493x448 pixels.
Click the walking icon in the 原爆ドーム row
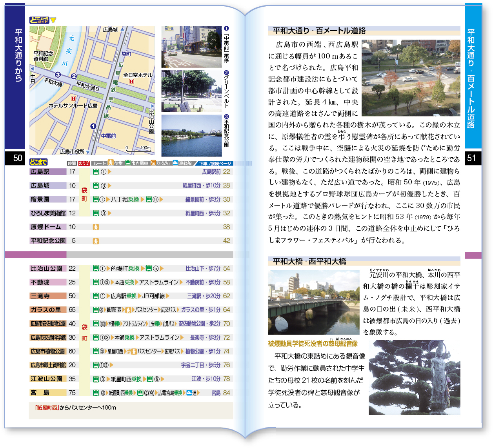coord(96,227)
